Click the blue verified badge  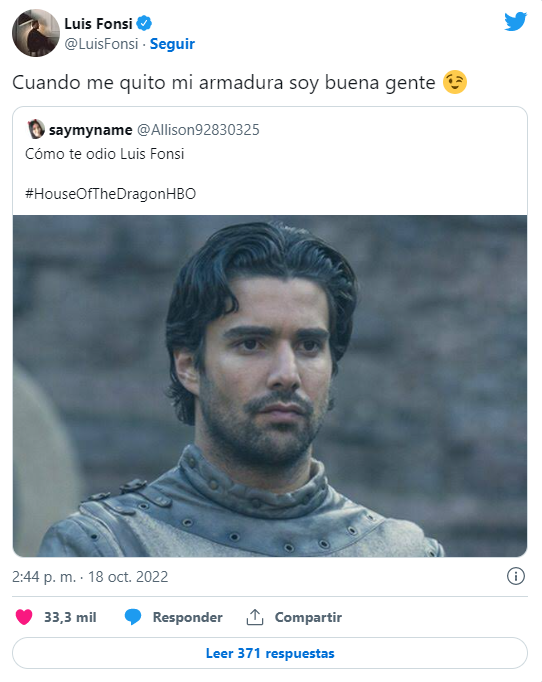(144, 23)
